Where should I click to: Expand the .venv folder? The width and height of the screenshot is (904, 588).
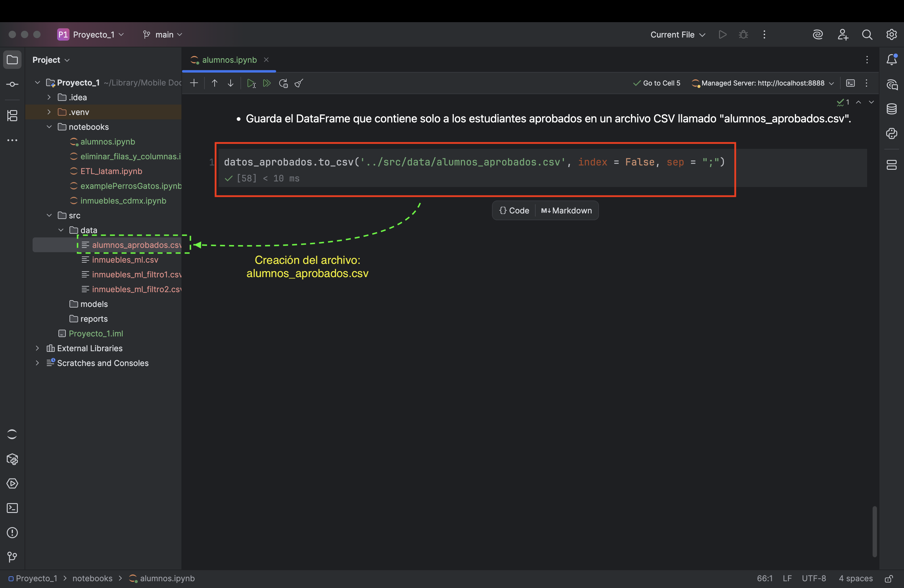pyautogui.click(x=49, y=112)
